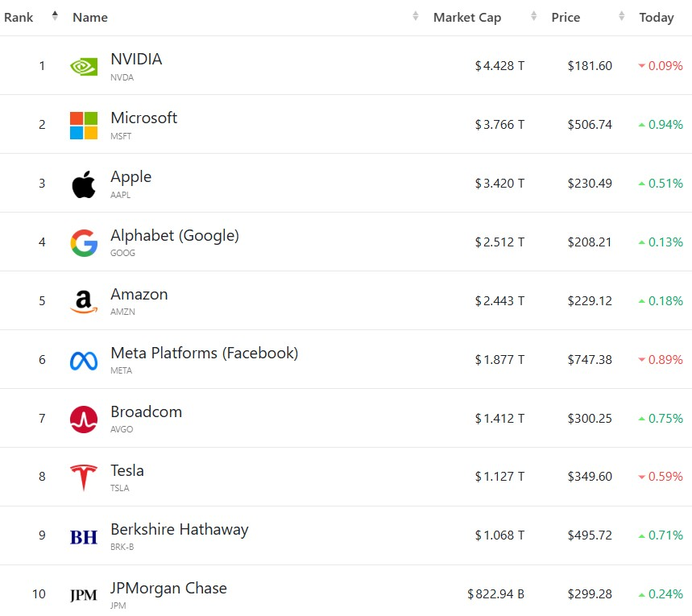Click the Broadcom red circle logo

point(84,420)
